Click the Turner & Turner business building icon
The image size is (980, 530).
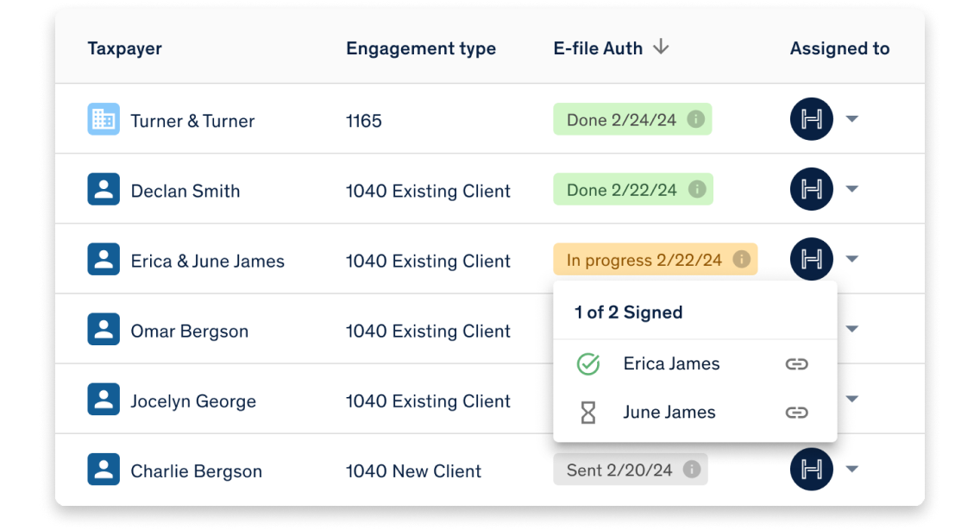point(104,119)
